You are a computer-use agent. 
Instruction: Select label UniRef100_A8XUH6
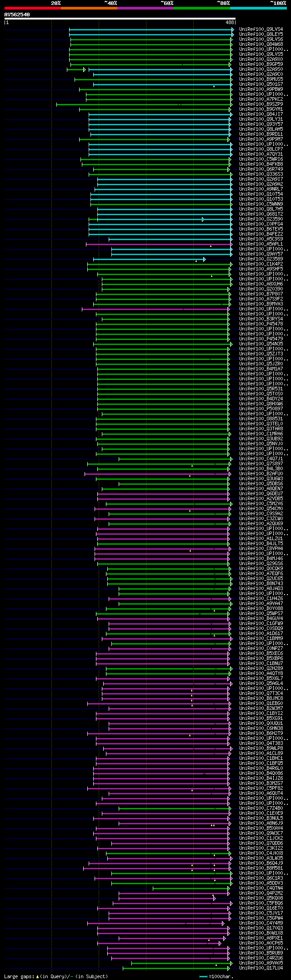coord(261,284)
